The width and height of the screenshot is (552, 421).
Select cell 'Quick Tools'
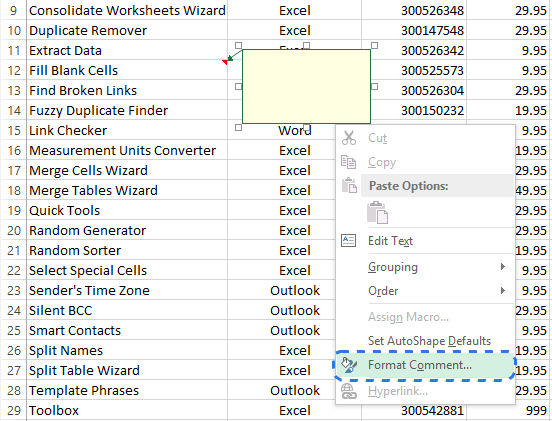(127, 210)
